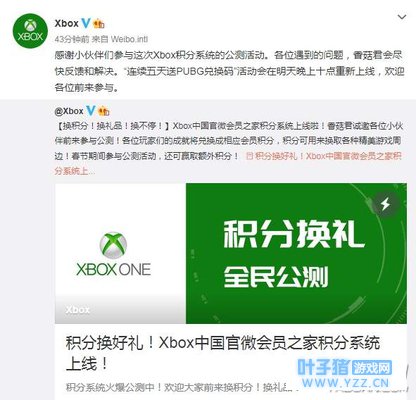Click the blue verified V badge beside Xbox
The width and height of the screenshot is (416, 400).
coord(86,23)
